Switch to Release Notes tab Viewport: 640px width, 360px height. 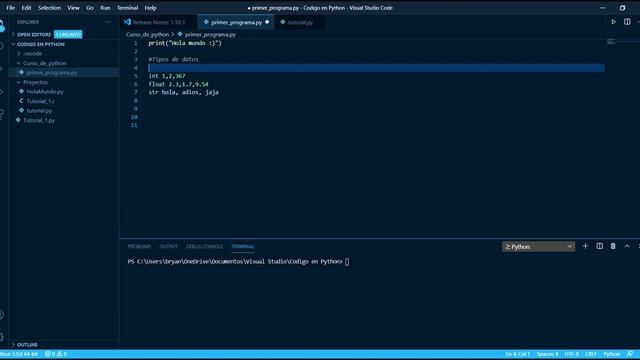(x=158, y=22)
